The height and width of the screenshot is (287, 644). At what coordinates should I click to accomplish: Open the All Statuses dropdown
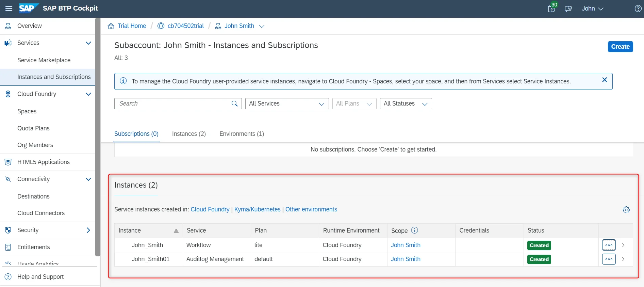coord(406,104)
